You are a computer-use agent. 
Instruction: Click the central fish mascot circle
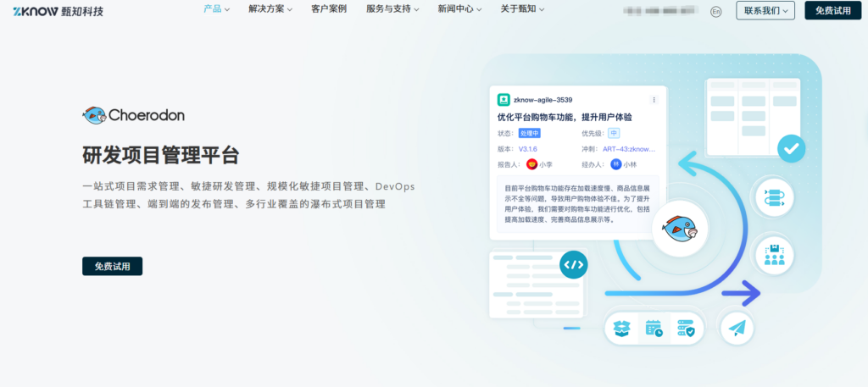tap(679, 229)
